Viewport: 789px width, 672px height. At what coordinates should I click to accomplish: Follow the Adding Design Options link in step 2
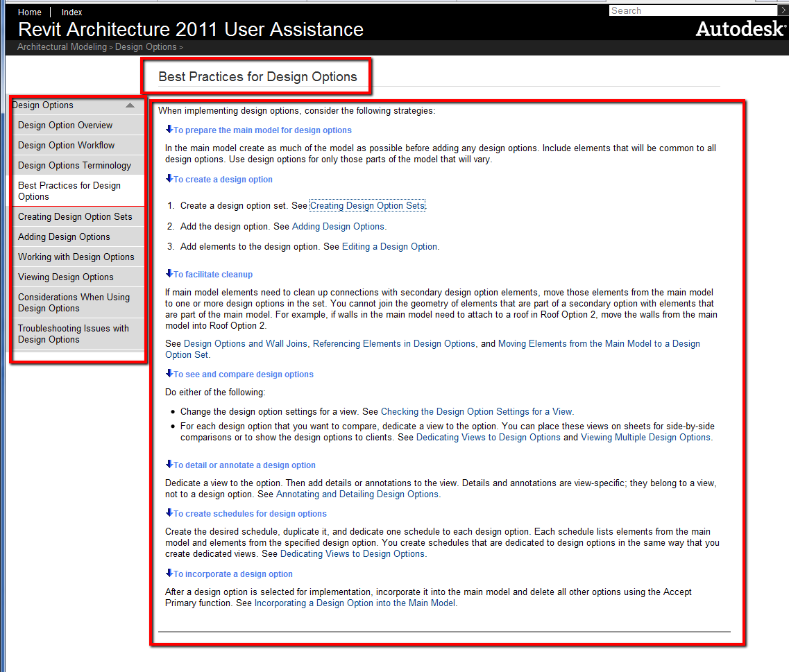click(x=338, y=226)
